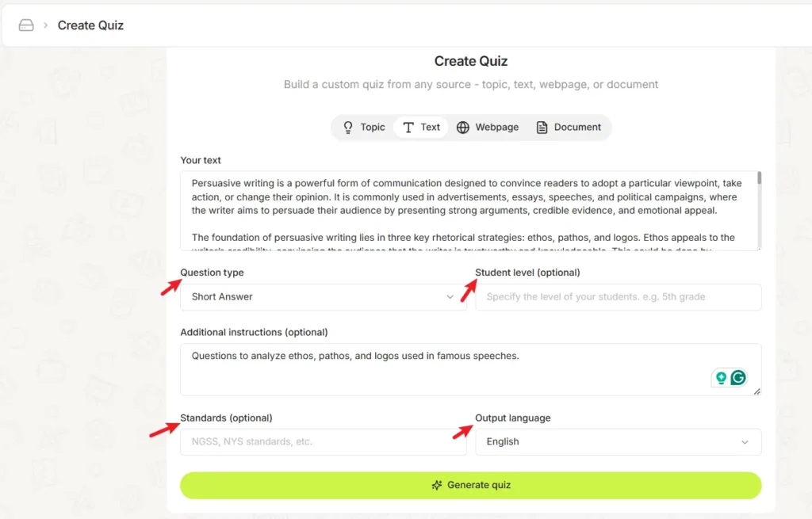Switch to the Topic tab
This screenshot has height=519, width=812.
(364, 128)
